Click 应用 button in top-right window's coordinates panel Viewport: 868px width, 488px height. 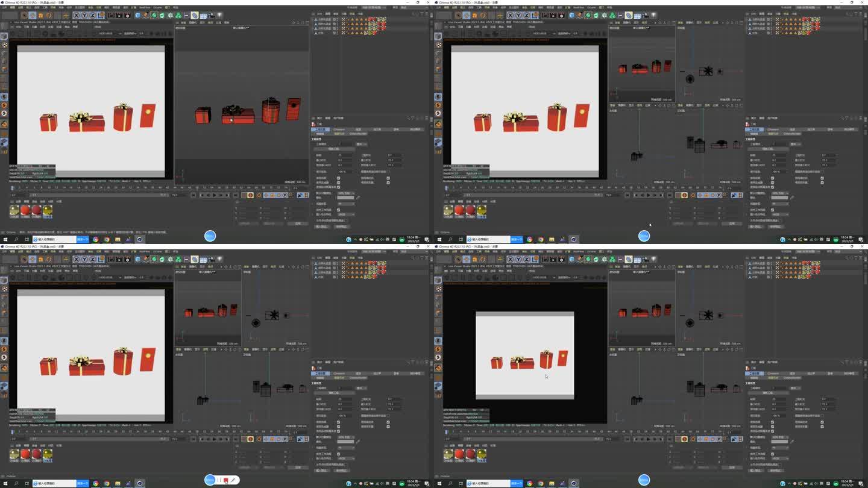(x=732, y=224)
